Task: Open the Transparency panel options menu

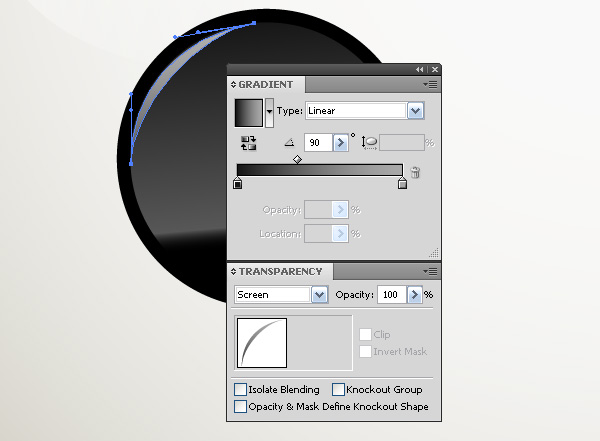Action: pyautogui.click(x=430, y=271)
